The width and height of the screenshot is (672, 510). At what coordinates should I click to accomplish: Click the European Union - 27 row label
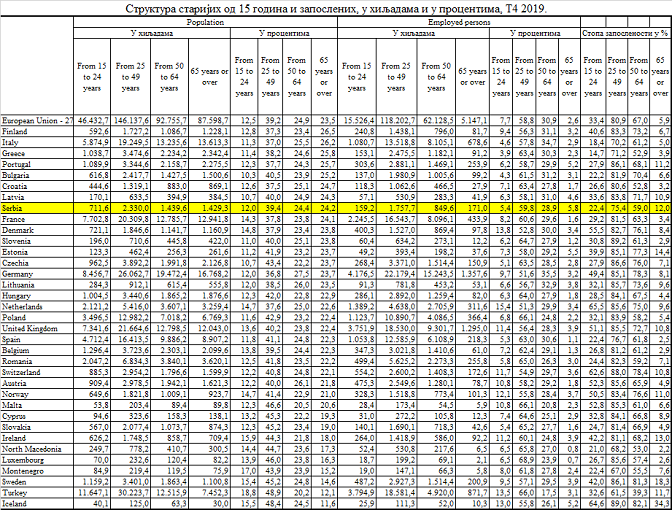click(x=38, y=119)
